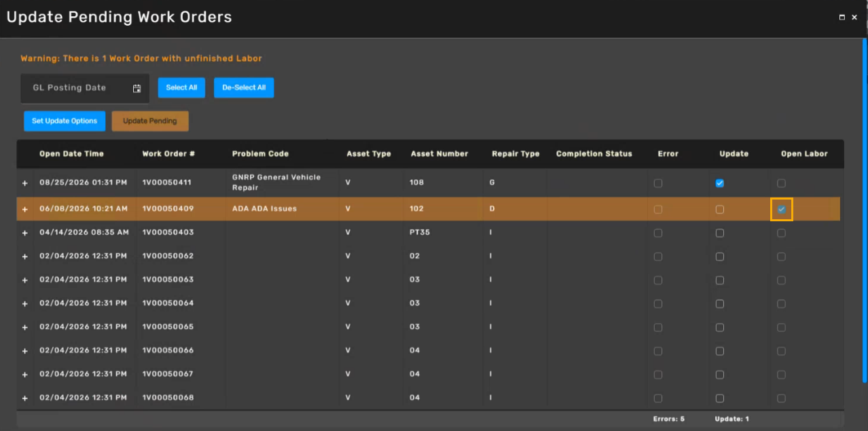
Task: Click the Update: 1 footer total
Action: click(732, 419)
